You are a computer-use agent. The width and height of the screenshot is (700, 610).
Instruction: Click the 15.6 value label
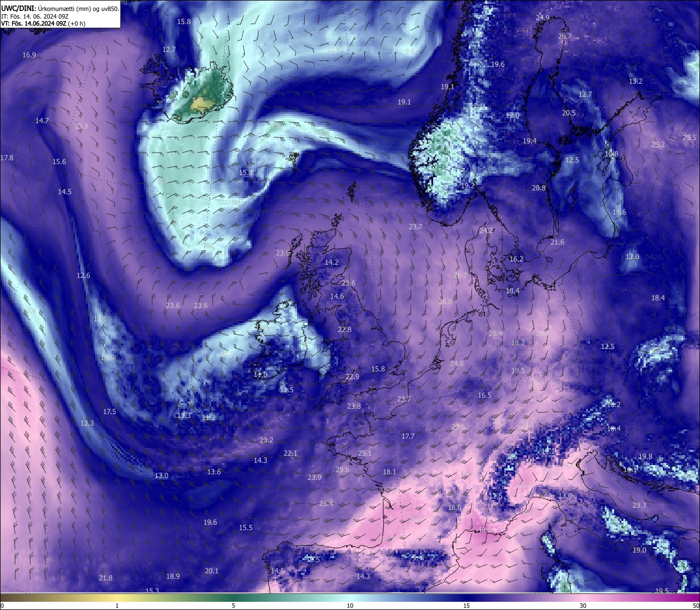[59, 161]
